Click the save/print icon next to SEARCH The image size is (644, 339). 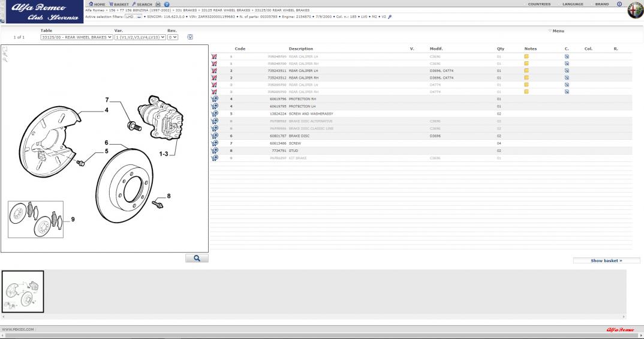tap(158, 4)
